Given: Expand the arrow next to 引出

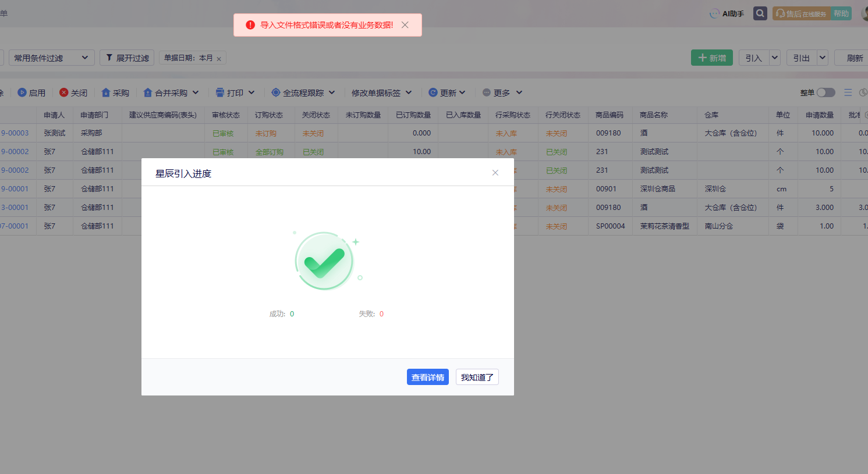Looking at the screenshot, I should 823,58.
